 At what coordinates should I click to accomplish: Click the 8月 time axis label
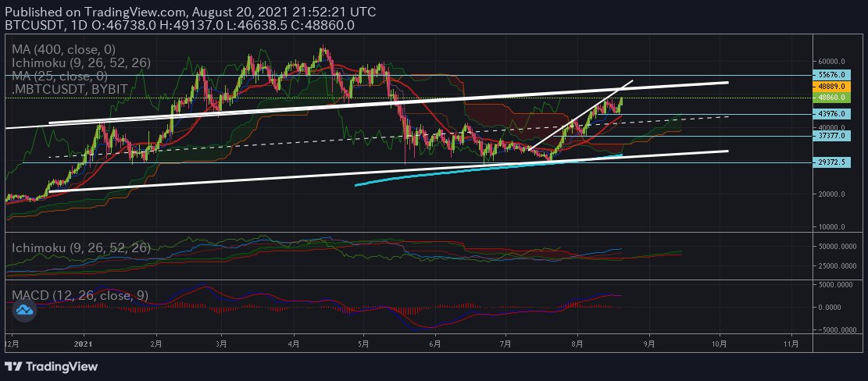[x=577, y=344]
